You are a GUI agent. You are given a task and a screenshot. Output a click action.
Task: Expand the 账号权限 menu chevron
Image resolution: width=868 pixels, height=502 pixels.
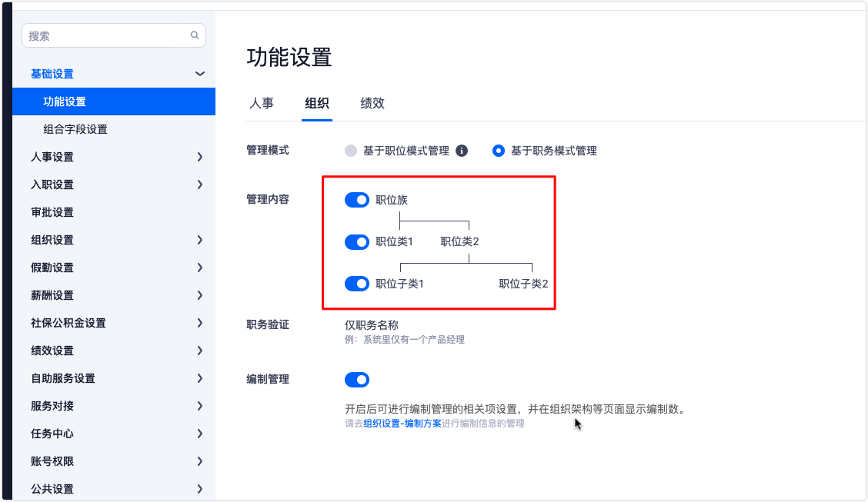pyautogui.click(x=200, y=461)
